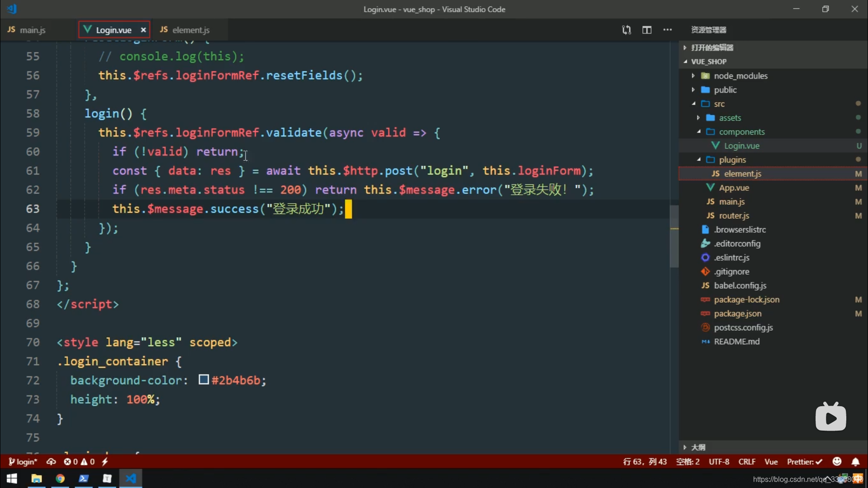Open the editor more actions menu
The height and width of the screenshot is (488, 868).
click(x=667, y=30)
